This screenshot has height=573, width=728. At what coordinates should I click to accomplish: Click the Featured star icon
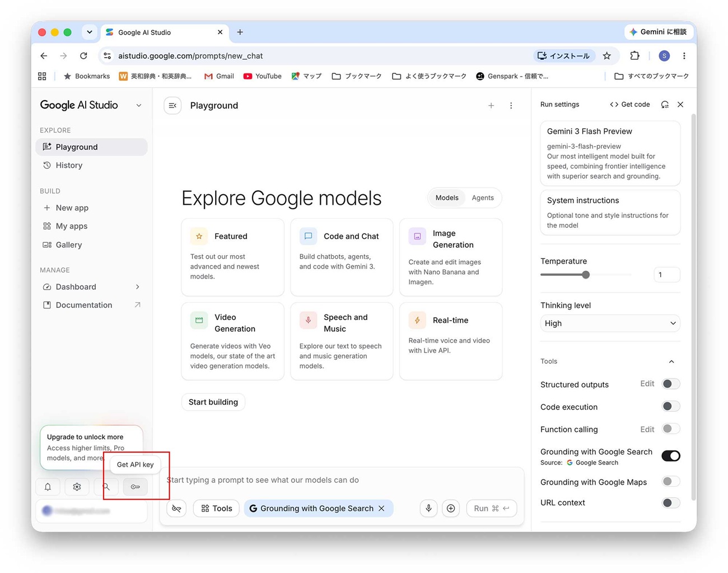click(199, 236)
